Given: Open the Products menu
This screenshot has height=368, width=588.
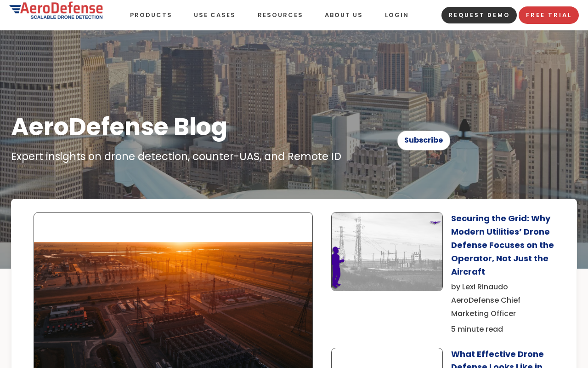Looking at the screenshot, I should click(151, 15).
